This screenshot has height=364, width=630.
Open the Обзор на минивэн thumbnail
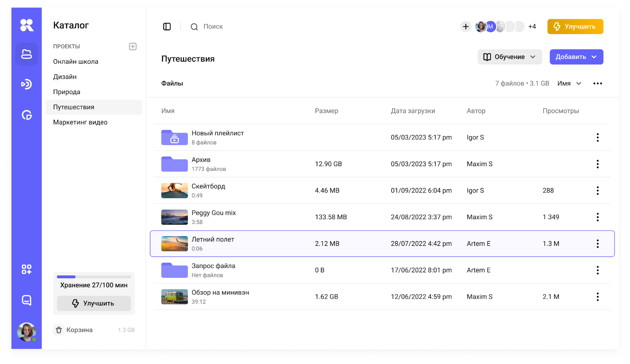tap(174, 297)
